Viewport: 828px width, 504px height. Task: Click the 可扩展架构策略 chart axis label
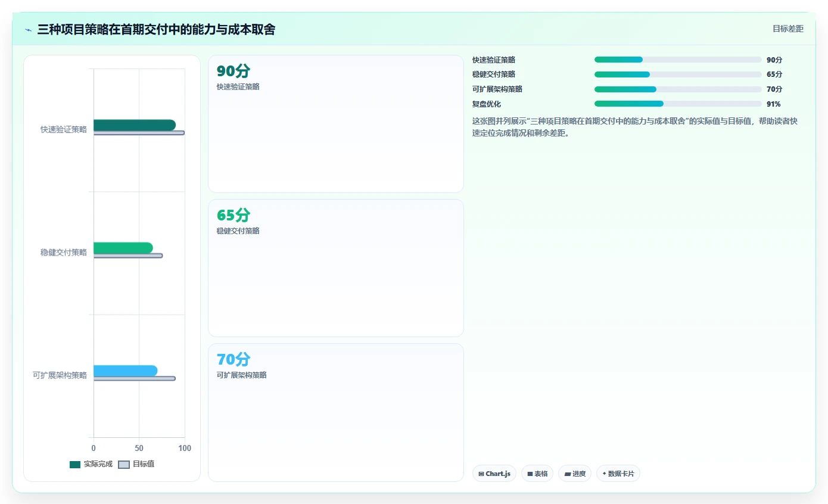(60, 375)
